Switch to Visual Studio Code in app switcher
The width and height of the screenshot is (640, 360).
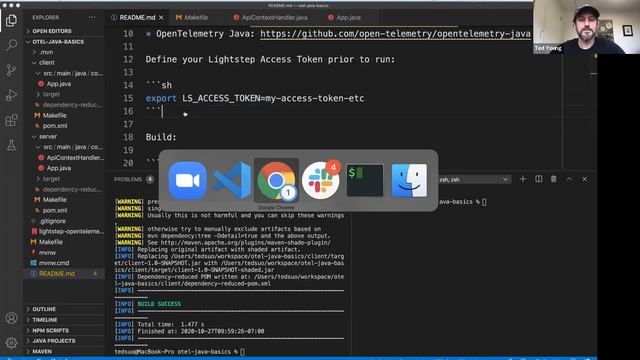[232, 180]
